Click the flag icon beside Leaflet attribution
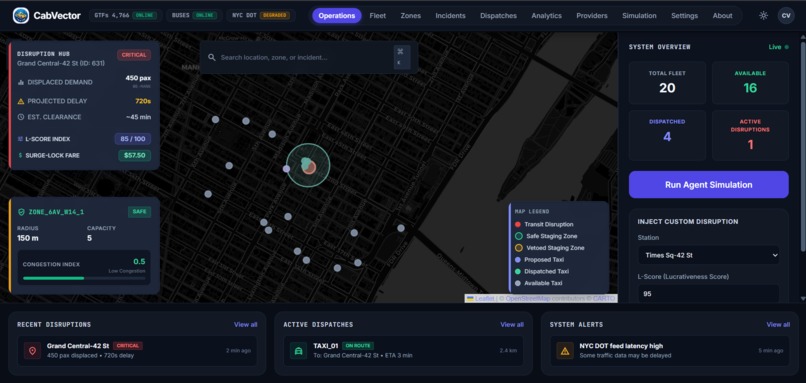 point(470,299)
